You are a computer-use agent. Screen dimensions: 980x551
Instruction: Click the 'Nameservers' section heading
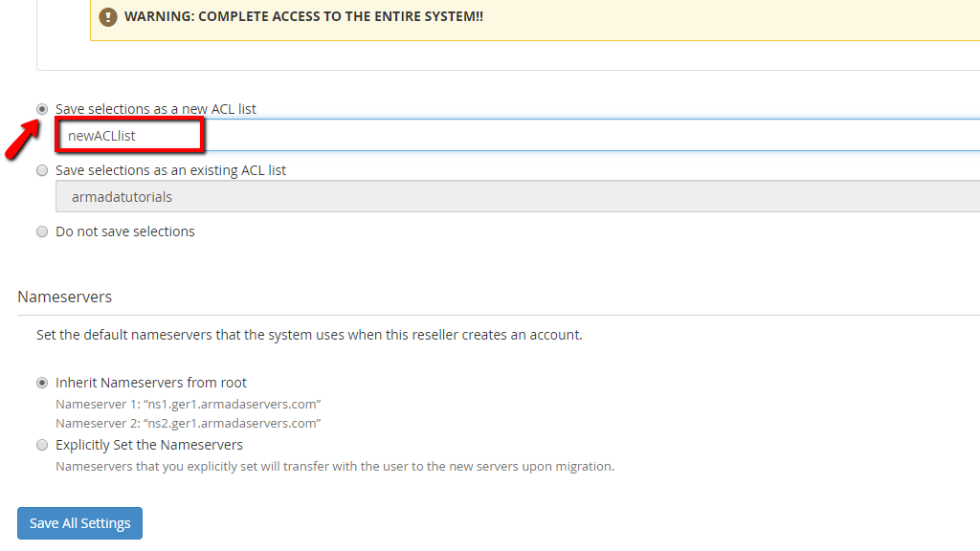[65, 297]
